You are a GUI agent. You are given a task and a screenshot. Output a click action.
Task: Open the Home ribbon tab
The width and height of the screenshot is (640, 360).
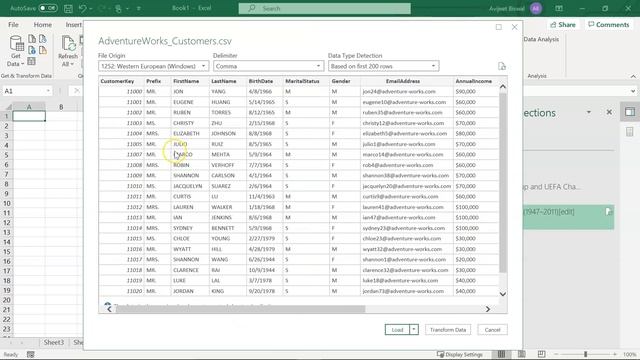pos(42,24)
